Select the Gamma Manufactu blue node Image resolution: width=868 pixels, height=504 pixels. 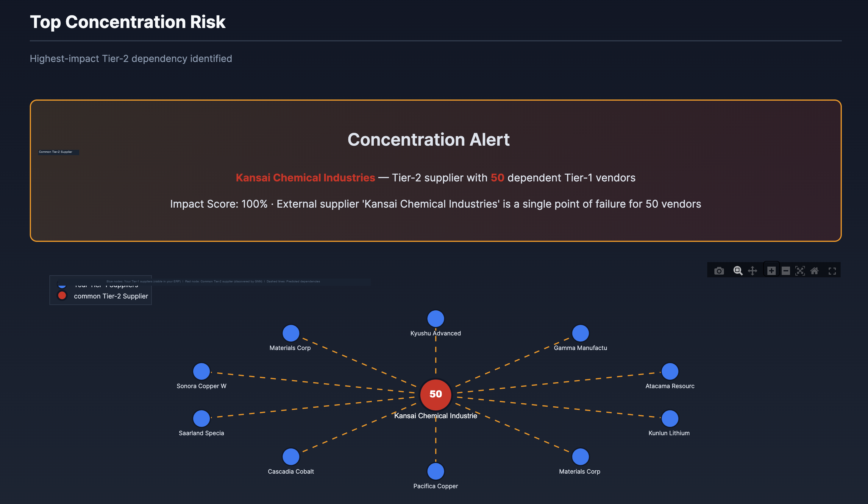pos(580,333)
